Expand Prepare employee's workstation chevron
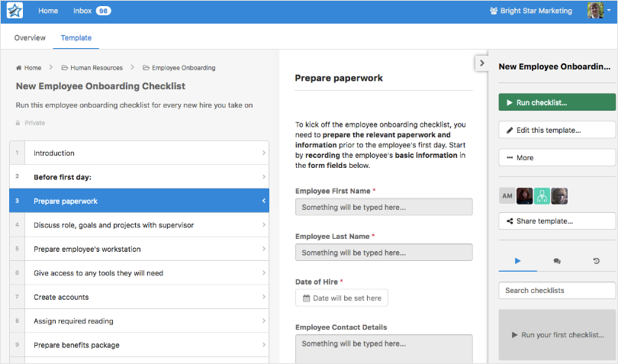The width and height of the screenshot is (618, 364). tap(264, 249)
